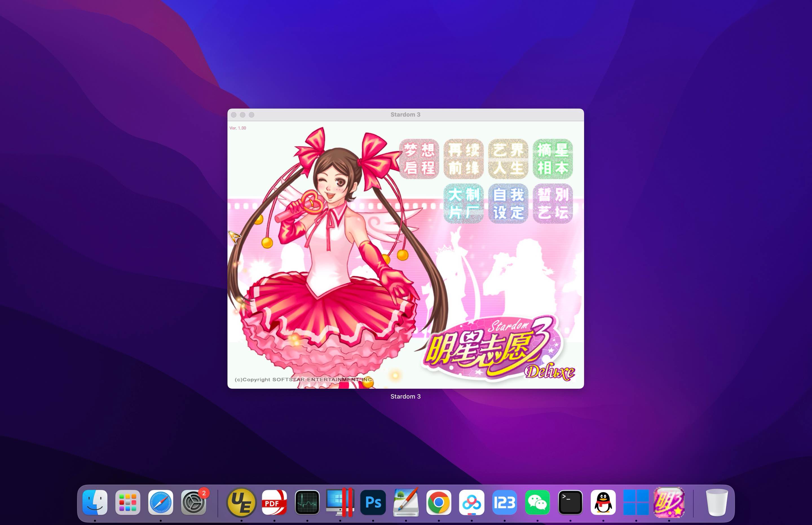Open System Preferences with badge 2
The height and width of the screenshot is (525, 812).
coord(193,502)
